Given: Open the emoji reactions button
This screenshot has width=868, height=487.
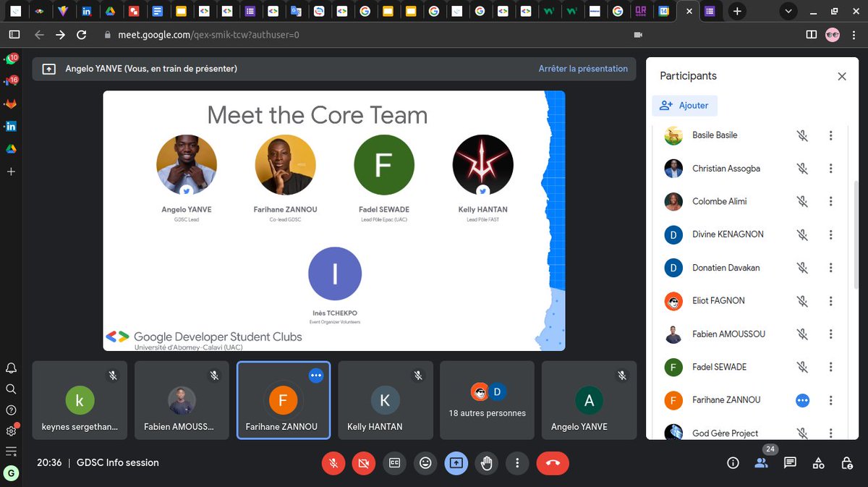Looking at the screenshot, I should click(425, 462).
